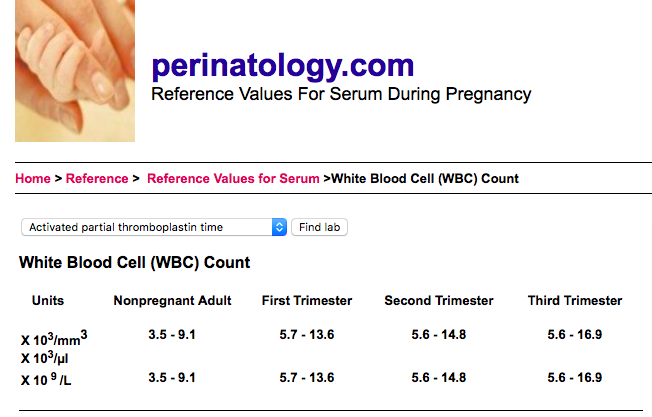Click the Find lab button

[319, 227]
